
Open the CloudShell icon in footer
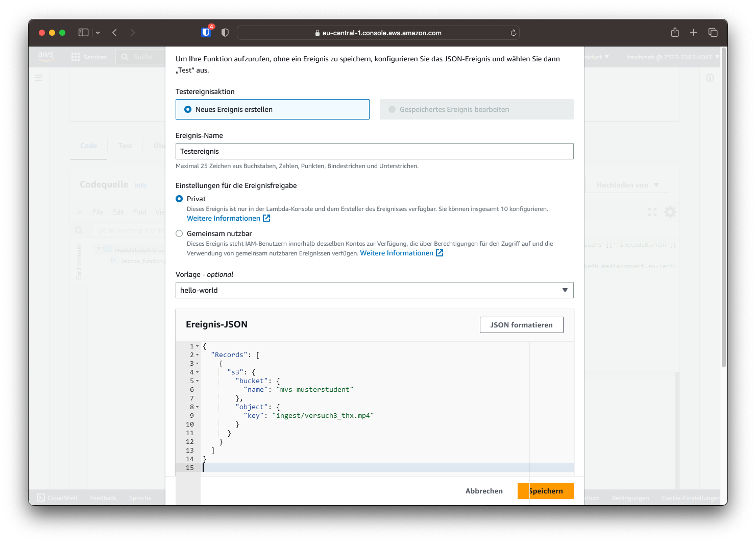(x=41, y=498)
